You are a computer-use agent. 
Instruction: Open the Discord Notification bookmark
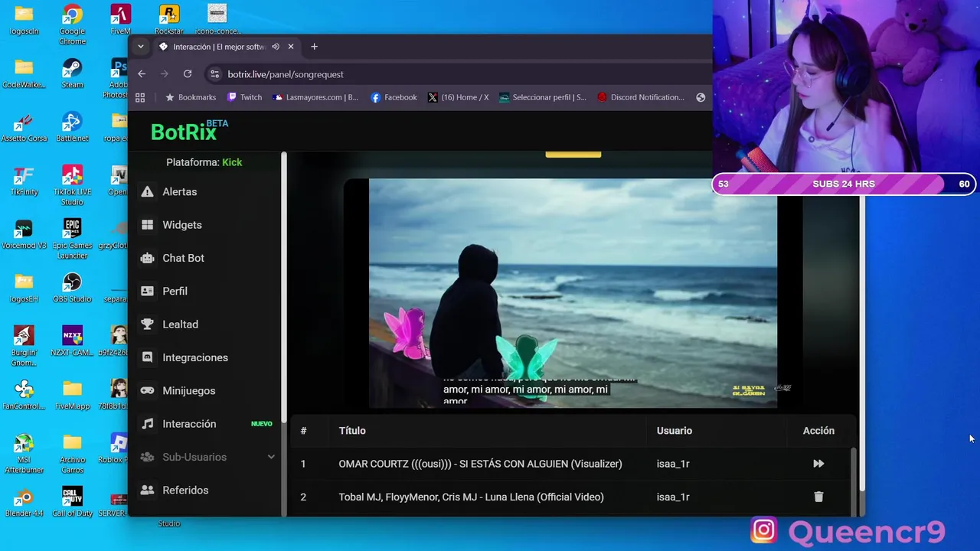(641, 97)
